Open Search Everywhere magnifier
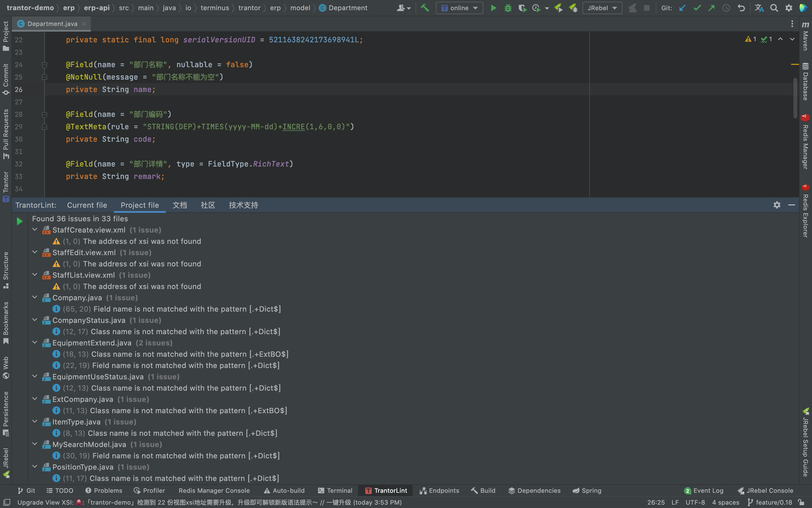Screen dimensions: 812x508 [x=774, y=8]
